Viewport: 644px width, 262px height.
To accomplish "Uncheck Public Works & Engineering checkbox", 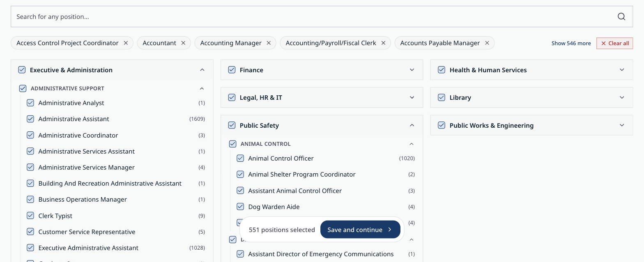I will coord(442,125).
